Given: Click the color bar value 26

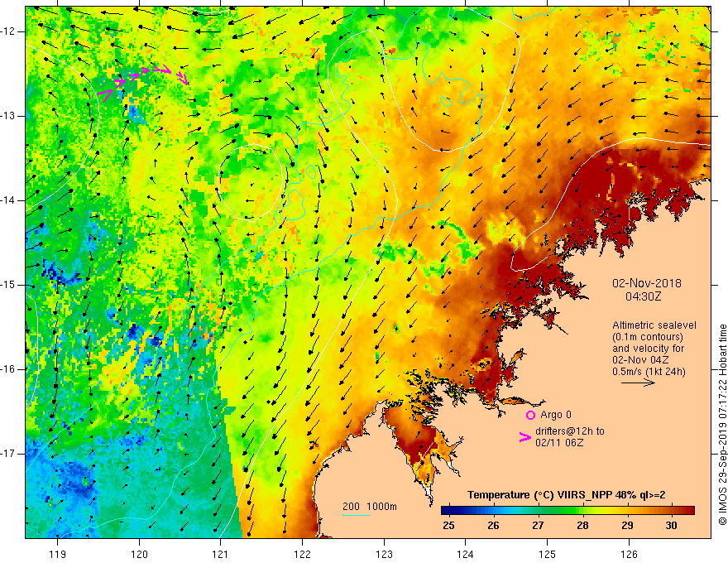Looking at the screenshot, I should point(493,526).
